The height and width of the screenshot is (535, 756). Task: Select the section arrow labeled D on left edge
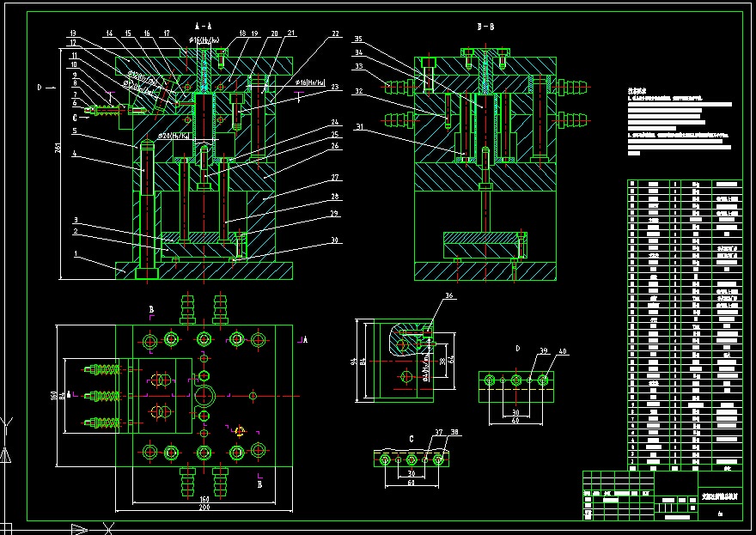[x=39, y=86]
